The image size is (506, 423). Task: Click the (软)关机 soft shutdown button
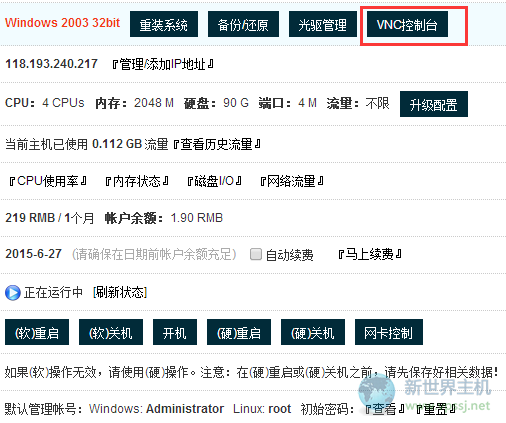point(111,332)
